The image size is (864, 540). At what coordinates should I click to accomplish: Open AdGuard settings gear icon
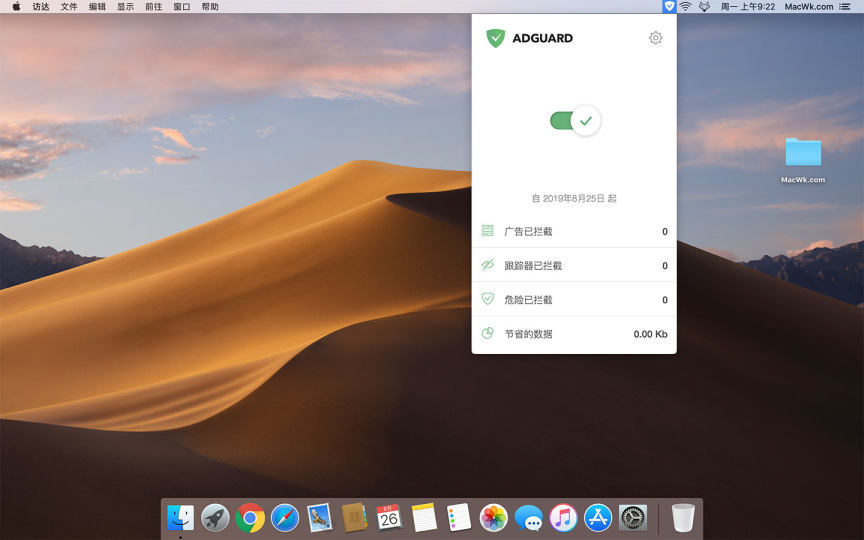pyautogui.click(x=655, y=38)
